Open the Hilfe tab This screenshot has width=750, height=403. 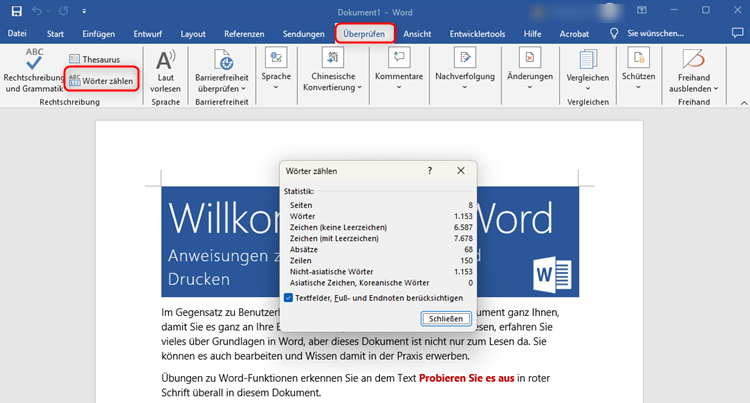coord(532,33)
